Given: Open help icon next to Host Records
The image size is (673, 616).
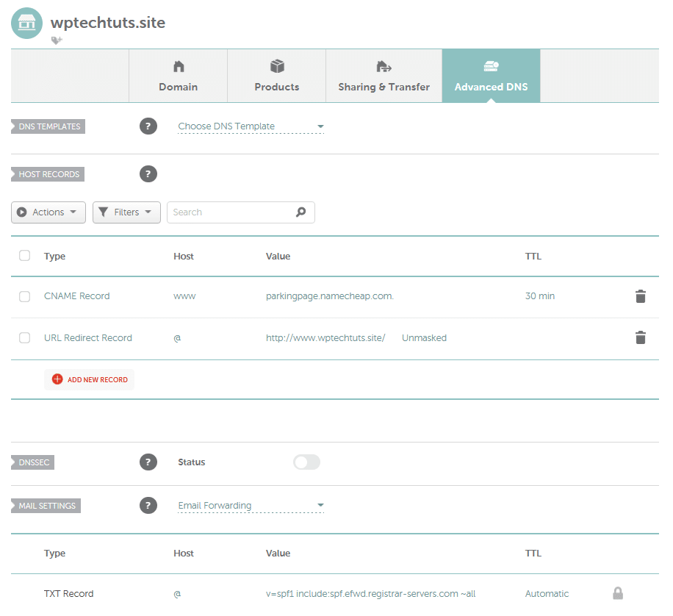Looking at the screenshot, I should tap(148, 174).
